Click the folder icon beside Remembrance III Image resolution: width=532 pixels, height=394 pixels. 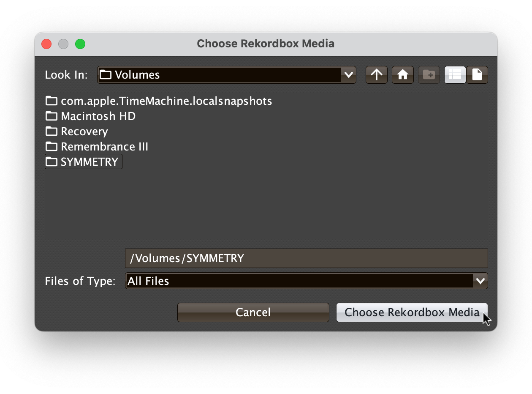click(x=52, y=147)
